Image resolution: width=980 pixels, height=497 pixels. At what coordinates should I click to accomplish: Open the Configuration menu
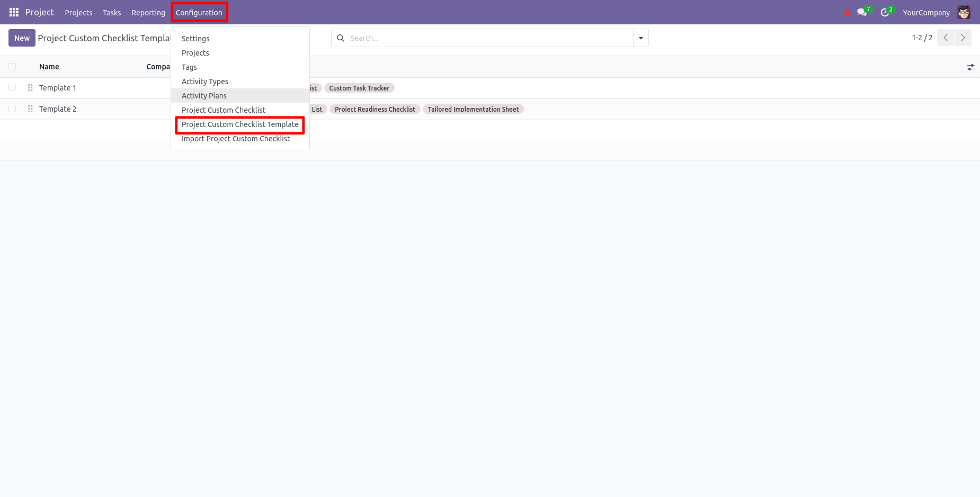199,13
